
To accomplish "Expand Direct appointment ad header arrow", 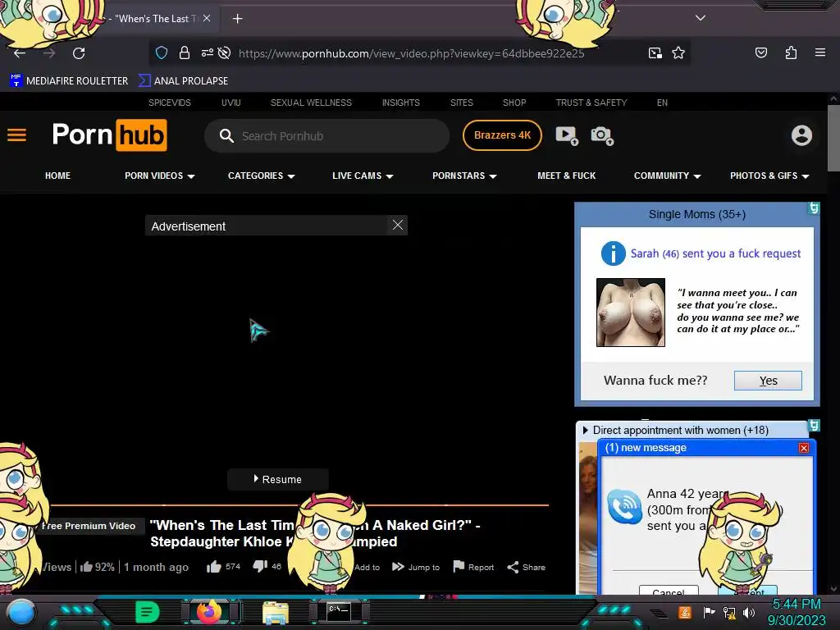I will click(585, 430).
